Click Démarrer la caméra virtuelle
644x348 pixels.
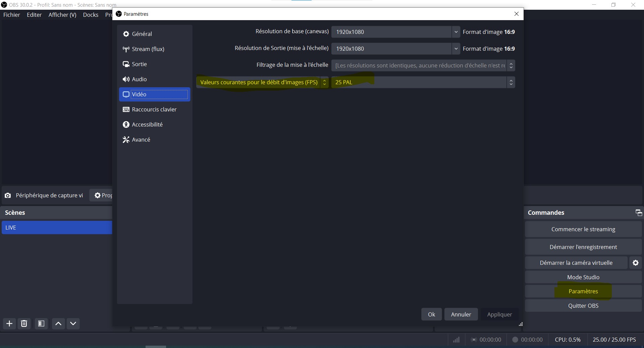576,263
